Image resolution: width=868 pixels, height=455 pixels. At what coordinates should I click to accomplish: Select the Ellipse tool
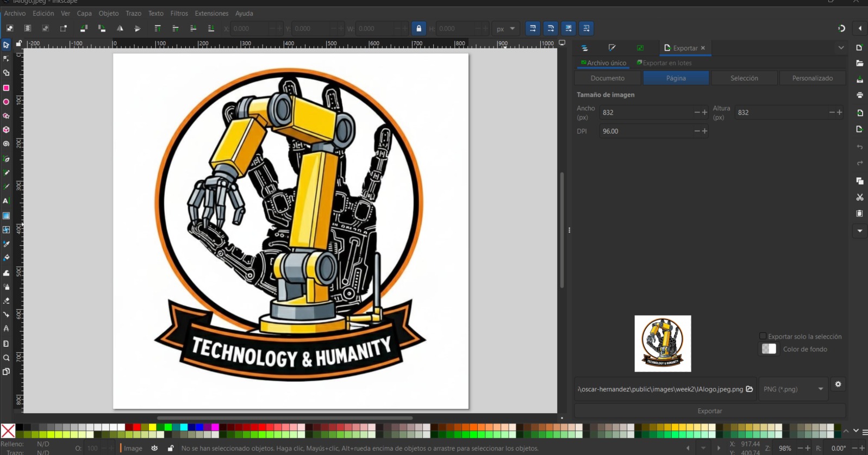coord(6,102)
